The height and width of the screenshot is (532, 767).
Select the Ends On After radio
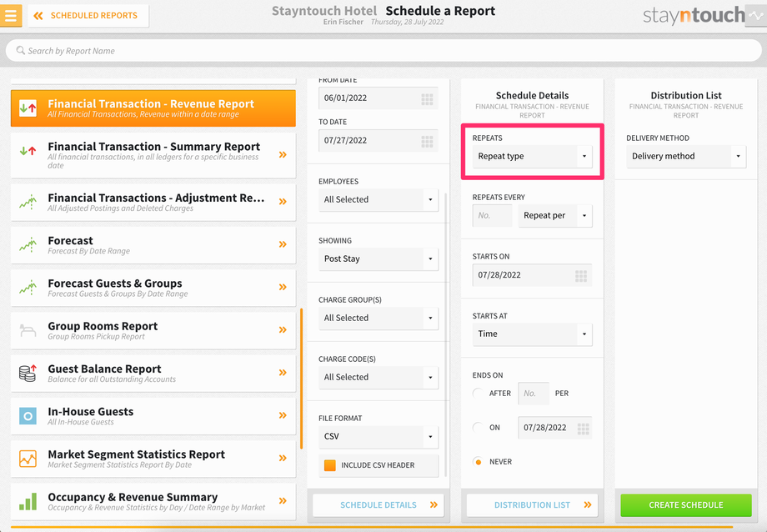(479, 394)
